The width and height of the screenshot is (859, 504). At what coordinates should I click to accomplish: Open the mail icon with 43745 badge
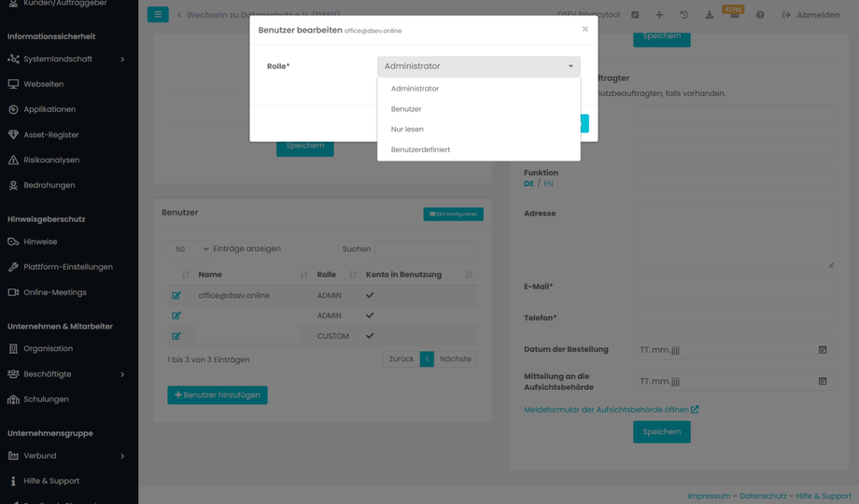tap(734, 15)
